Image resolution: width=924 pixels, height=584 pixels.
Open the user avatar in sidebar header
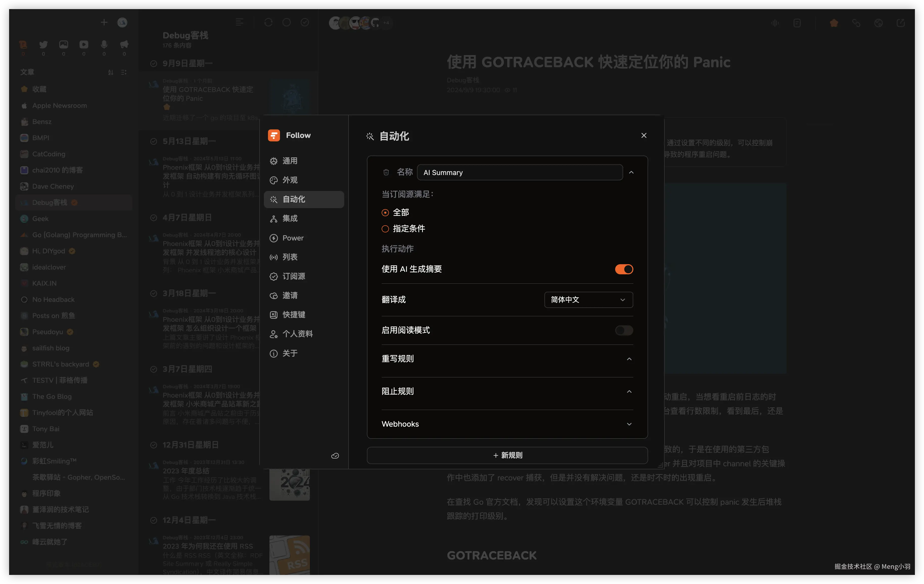(122, 23)
